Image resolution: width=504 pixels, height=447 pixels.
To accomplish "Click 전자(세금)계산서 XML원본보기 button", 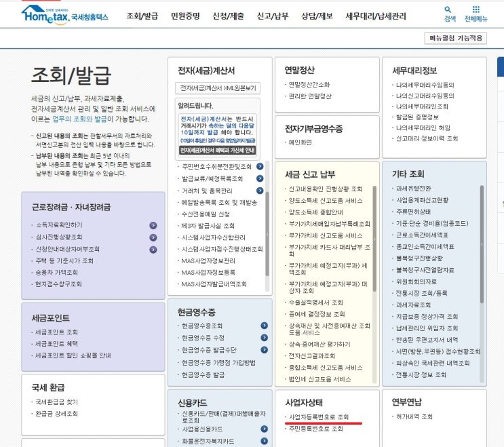I will (218, 88).
